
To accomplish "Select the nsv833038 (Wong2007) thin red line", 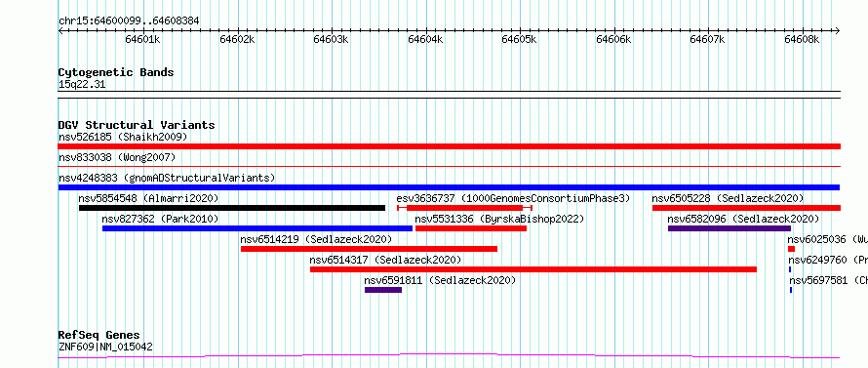I will pos(449,166).
